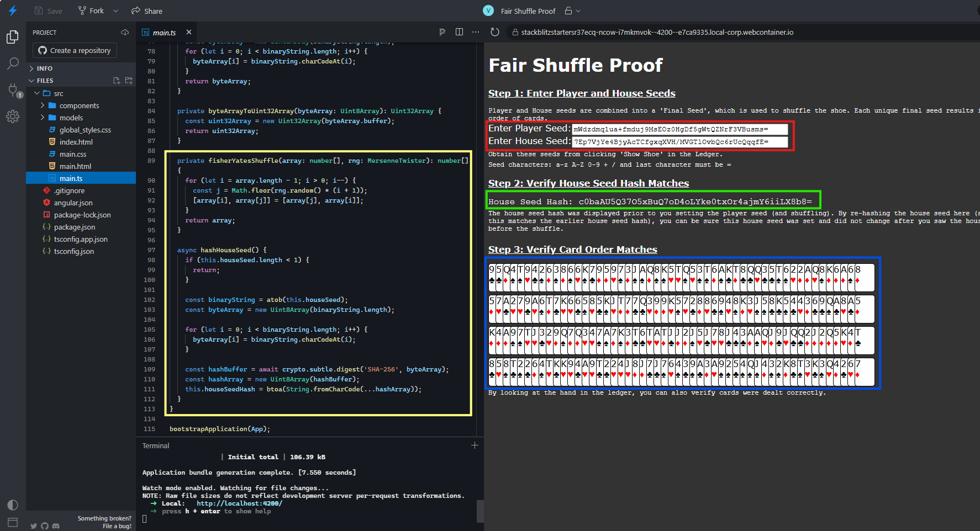The height and width of the screenshot is (531, 980).
Task: Open the Twitter icon link
Action: click(x=34, y=526)
